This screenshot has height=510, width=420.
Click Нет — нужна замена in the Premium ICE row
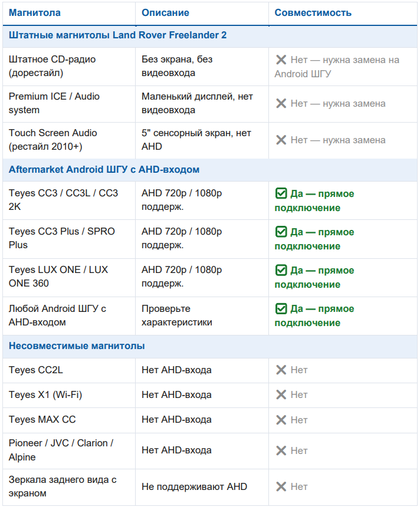click(x=338, y=103)
